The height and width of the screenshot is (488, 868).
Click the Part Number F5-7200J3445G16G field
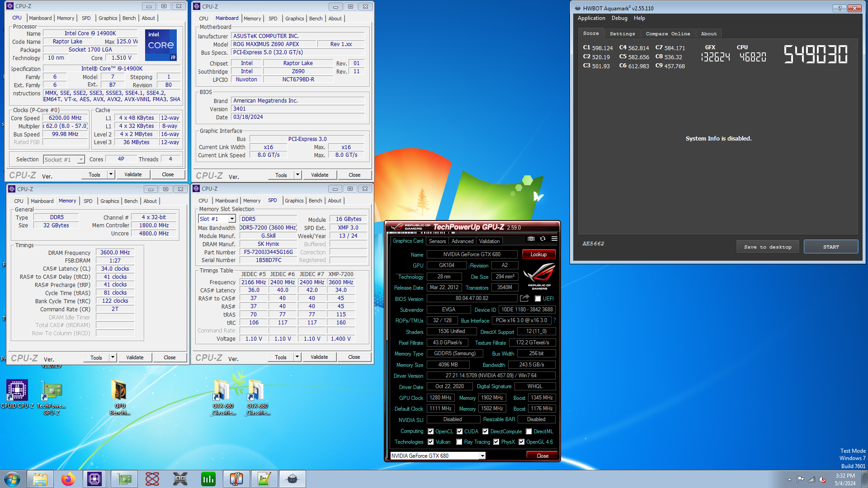coord(268,252)
